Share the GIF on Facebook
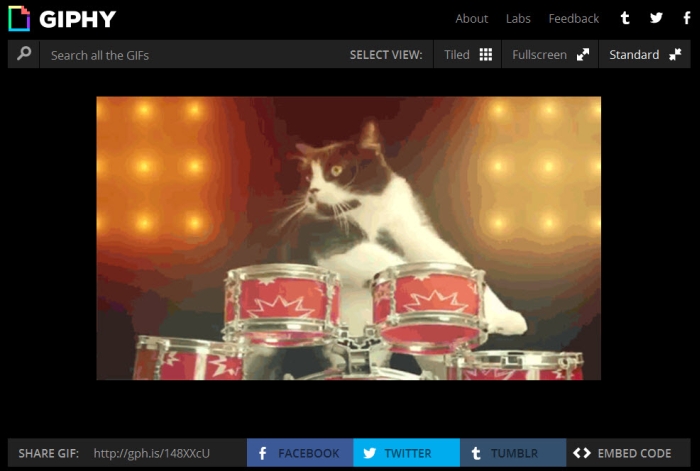700x471 pixels. click(x=300, y=453)
